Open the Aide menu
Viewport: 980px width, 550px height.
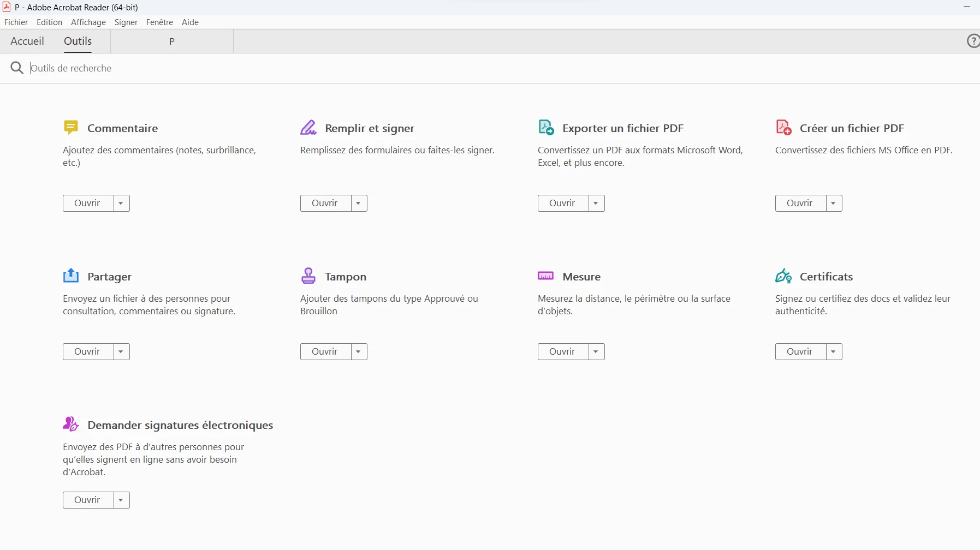click(x=190, y=22)
